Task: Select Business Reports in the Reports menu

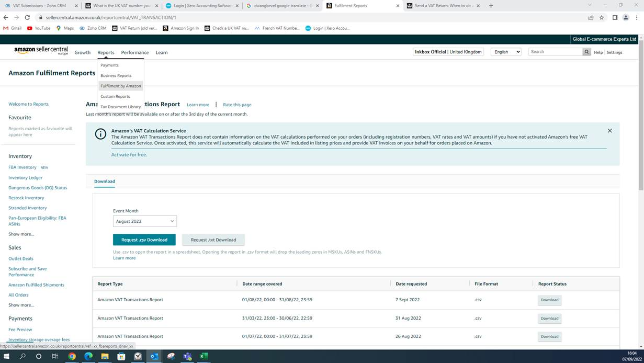Action: (x=116, y=75)
